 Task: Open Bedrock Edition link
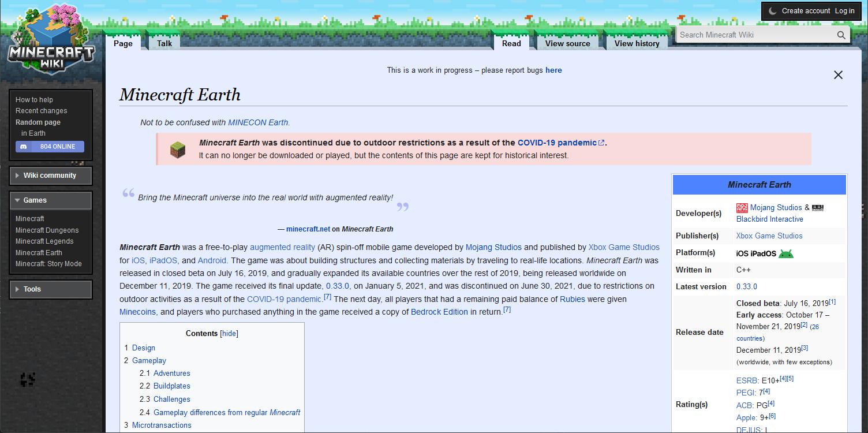439,312
